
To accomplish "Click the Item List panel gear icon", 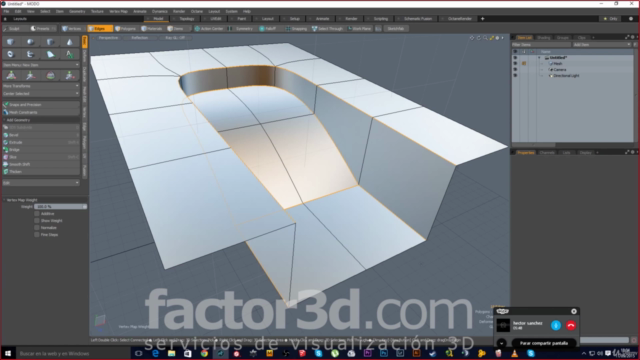I will coord(633,37).
